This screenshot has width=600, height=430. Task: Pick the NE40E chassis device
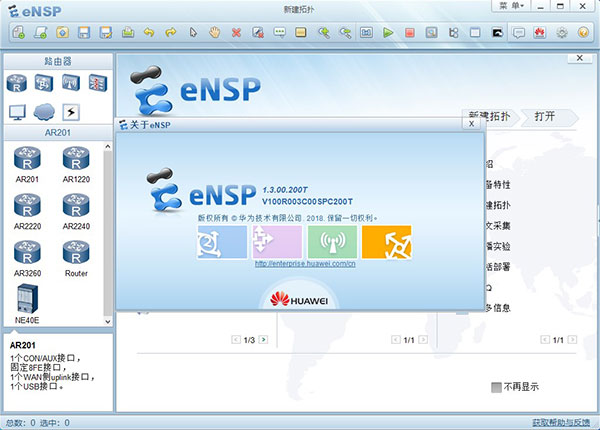[x=27, y=304]
